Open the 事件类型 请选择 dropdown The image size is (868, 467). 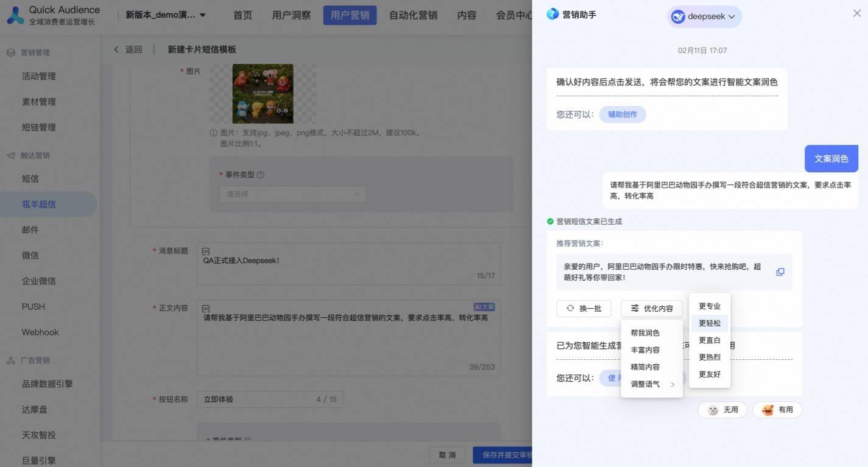pos(292,194)
